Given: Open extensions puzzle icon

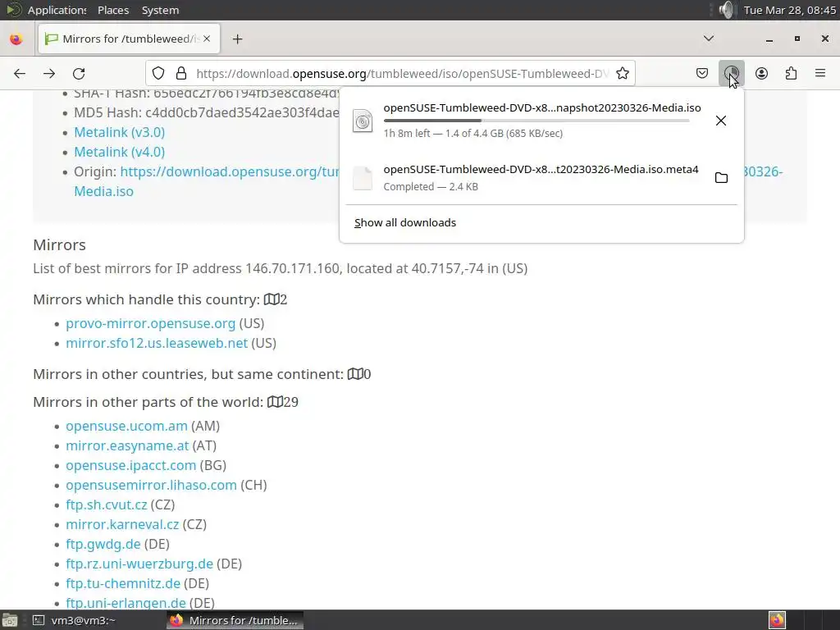Looking at the screenshot, I should coord(791,73).
